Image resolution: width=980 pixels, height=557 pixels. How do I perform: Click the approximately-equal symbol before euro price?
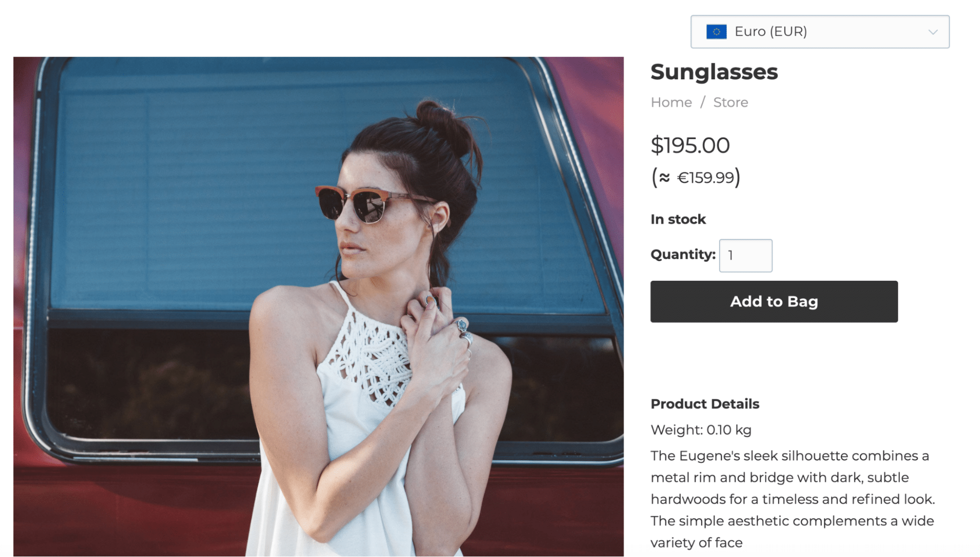(664, 177)
